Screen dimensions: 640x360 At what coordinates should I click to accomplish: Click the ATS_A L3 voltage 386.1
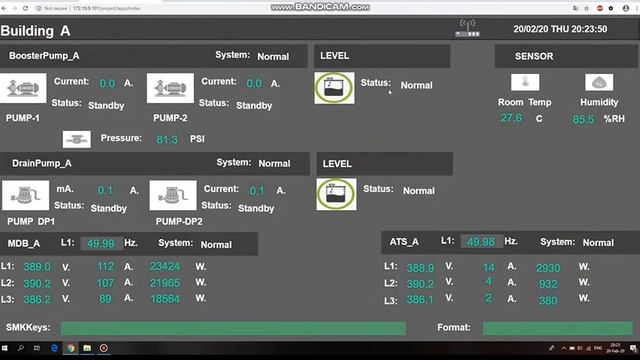point(420,300)
